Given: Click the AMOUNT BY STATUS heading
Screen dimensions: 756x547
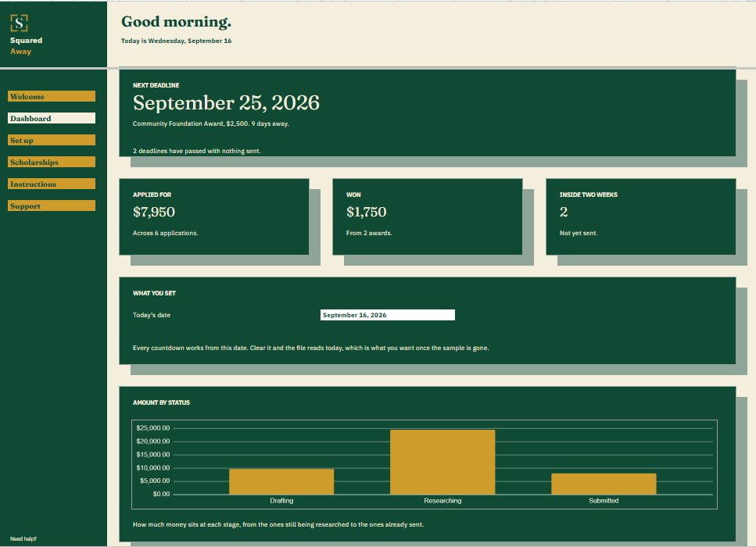Looking at the screenshot, I should click(x=161, y=402).
